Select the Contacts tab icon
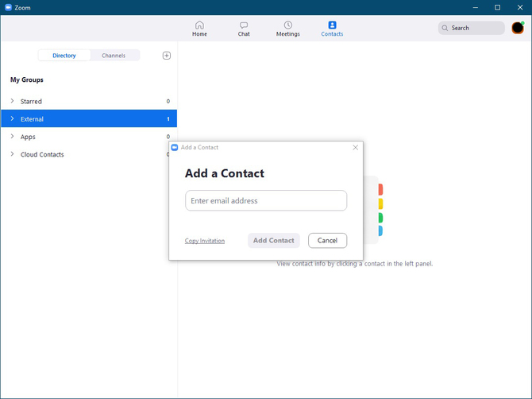Image resolution: width=532 pixels, height=399 pixels. [x=332, y=25]
